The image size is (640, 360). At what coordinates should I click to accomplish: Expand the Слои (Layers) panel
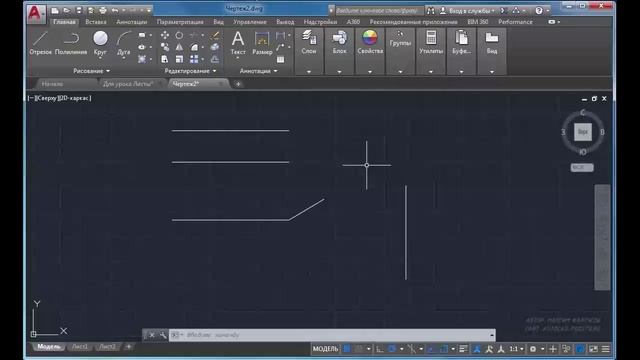(x=309, y=72)
